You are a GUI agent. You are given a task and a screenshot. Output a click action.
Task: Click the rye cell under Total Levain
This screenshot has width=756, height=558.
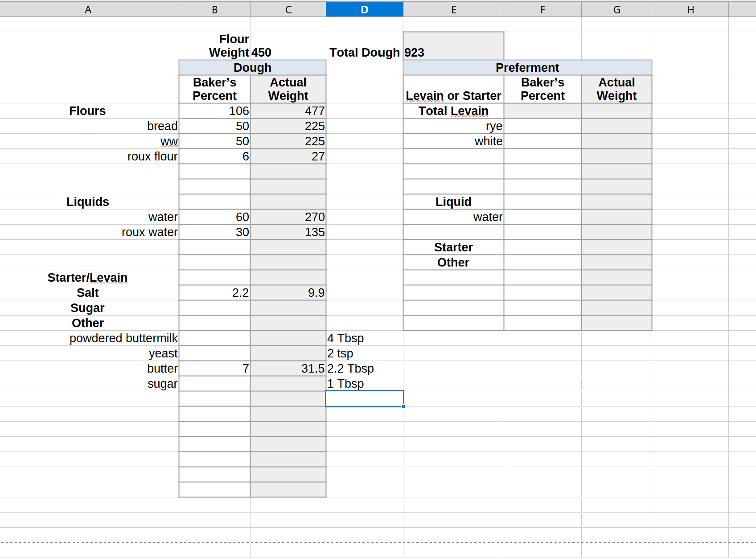[x=453, y=126]
